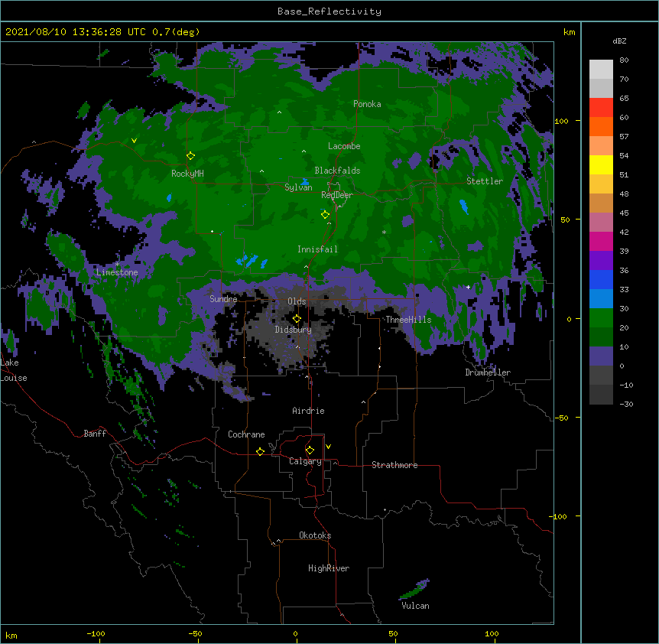Select the Calgary city label
The height and width of the screenshot is (644, 659).
tap(305, 461)
